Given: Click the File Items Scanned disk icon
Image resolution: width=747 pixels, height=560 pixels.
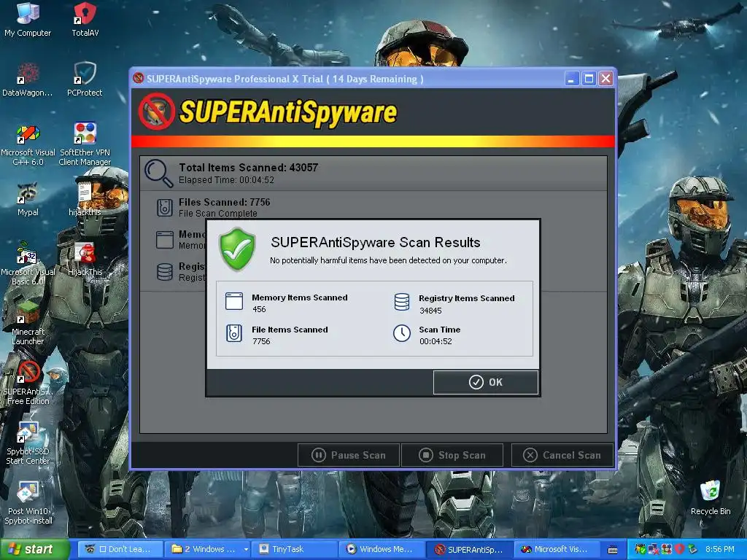Looking at the screenshot, I should [x=234, y=333].
